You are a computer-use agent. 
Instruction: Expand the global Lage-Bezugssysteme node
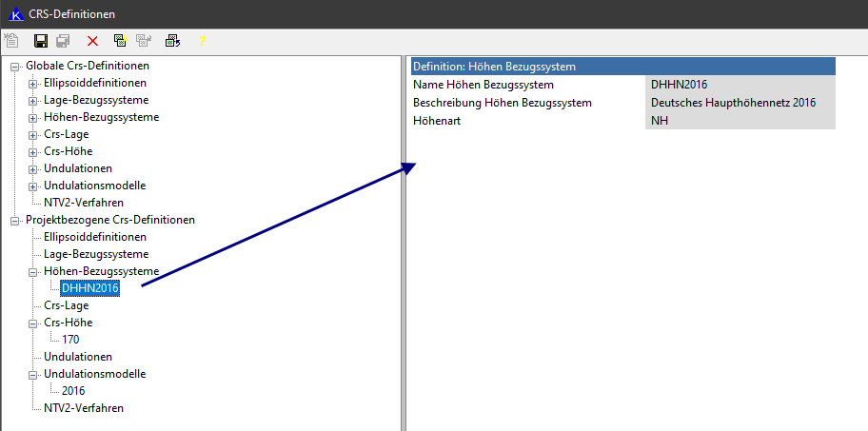33,101
